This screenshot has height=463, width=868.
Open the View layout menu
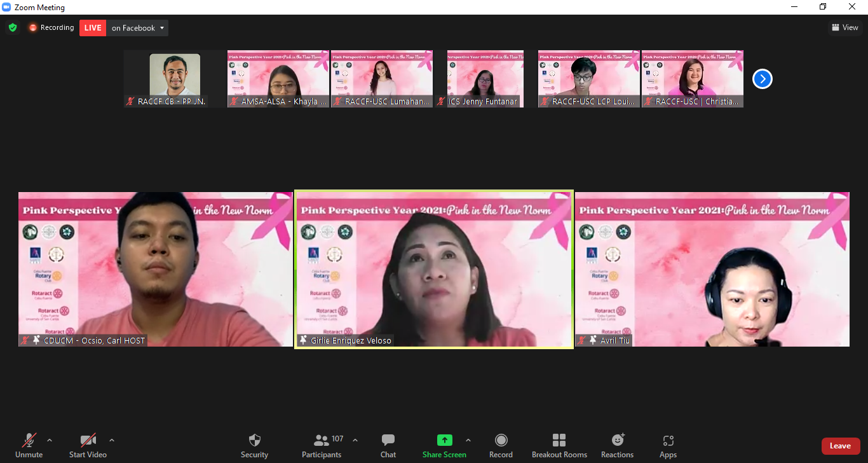click(x=845, y=27)
